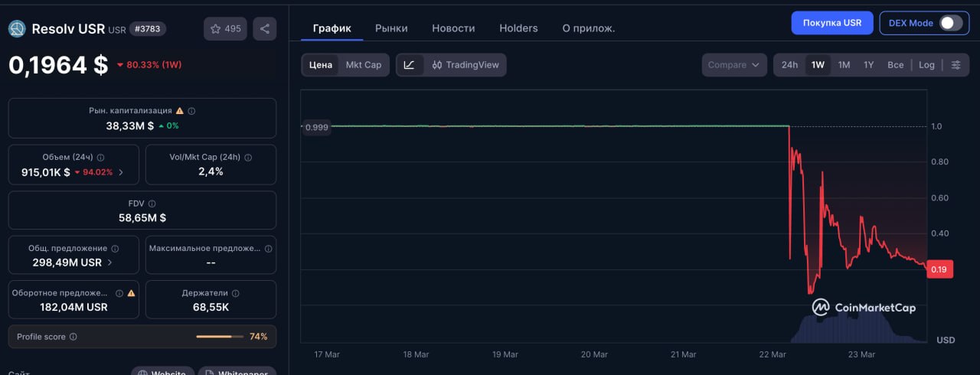Open the График tab
Image resolution: width=980 pixels, height=375 pixels.
[332, 28]
